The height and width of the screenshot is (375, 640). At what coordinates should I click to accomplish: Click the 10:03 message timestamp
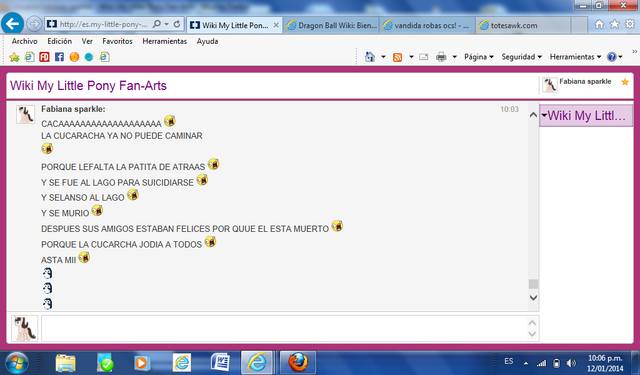(509, 109)
